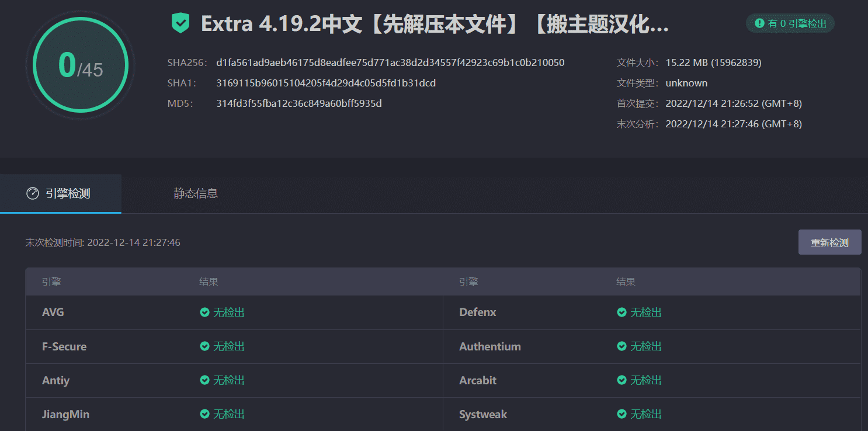The image size is (868, 431).
Task: Click the check icon in Authentium result
Action: tap(622, 346)
